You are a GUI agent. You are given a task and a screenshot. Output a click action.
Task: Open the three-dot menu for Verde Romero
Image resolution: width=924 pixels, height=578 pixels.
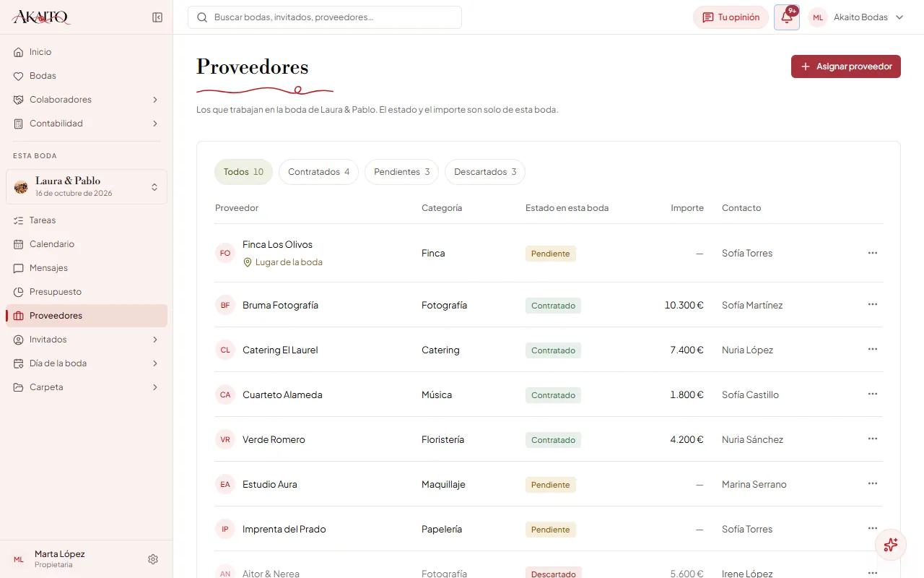click(x=873, y=439)
